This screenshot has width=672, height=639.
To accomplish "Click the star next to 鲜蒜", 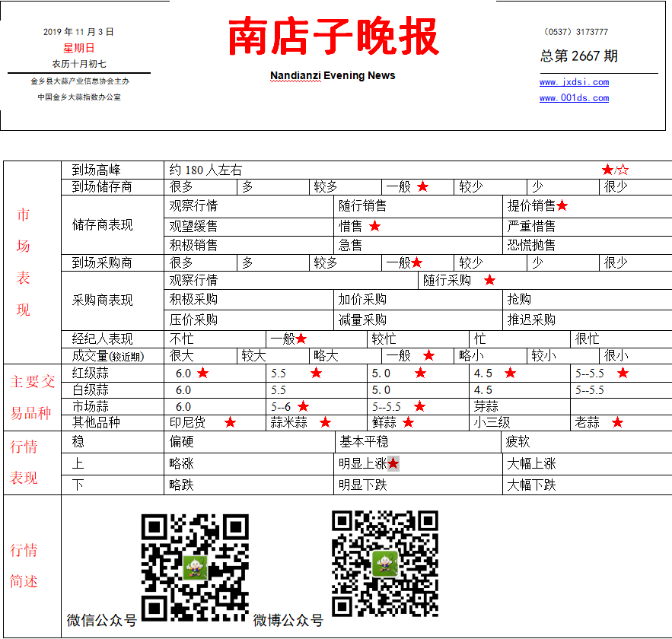I will point(409,422).
